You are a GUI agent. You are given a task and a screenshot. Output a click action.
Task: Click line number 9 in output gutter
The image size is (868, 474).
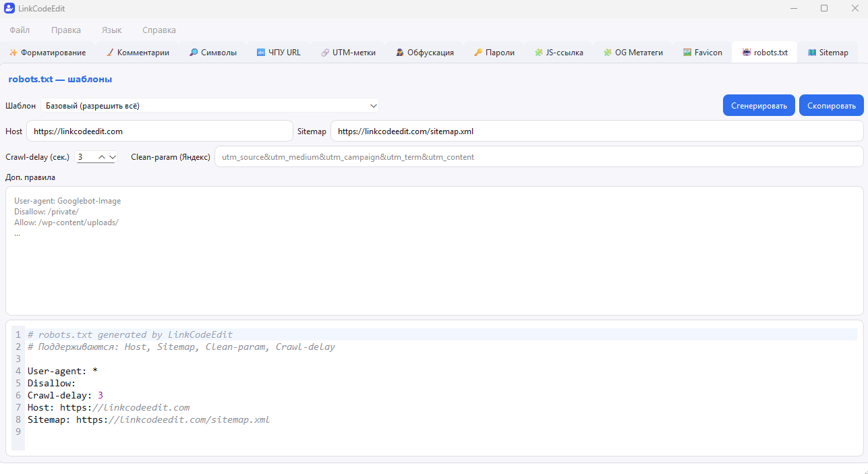pos(18,432)
